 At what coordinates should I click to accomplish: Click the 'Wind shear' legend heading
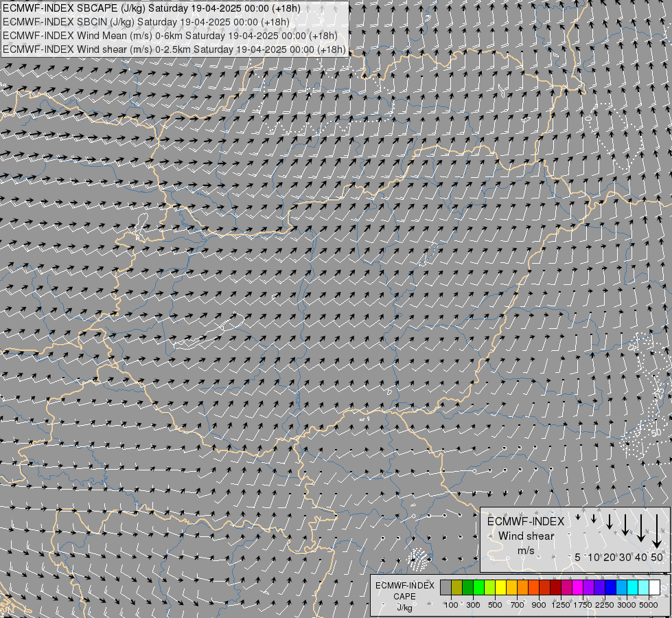coord(526,536)
